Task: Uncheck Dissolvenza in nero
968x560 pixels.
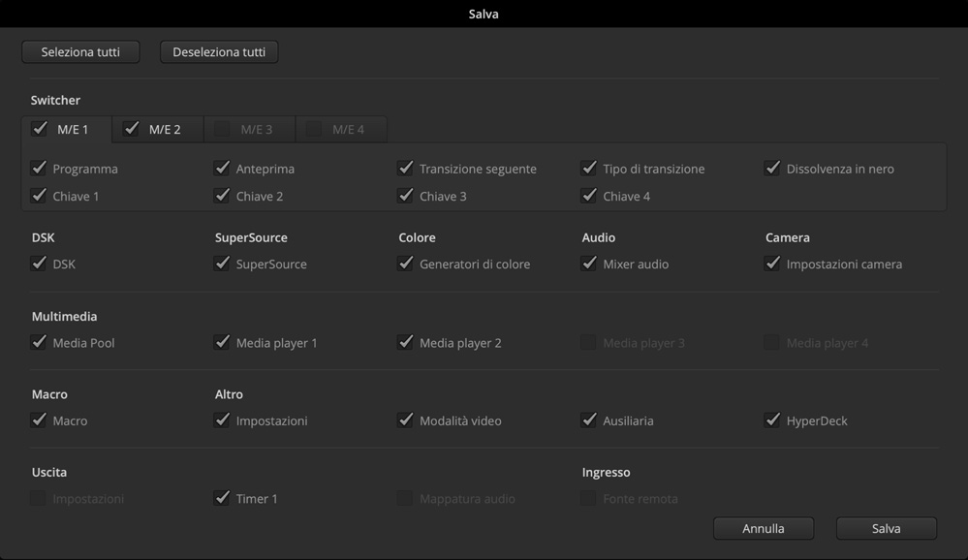Action: (772, 168)
